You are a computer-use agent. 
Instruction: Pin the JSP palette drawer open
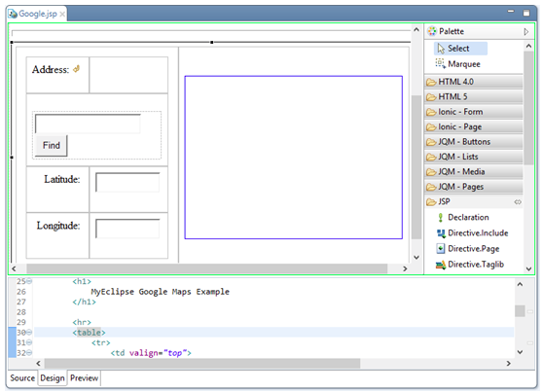[x=518, y=202]
